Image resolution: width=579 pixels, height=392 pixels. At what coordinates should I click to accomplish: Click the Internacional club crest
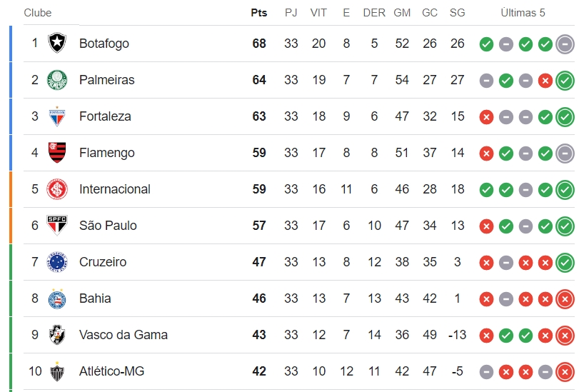tap(57, 189)
